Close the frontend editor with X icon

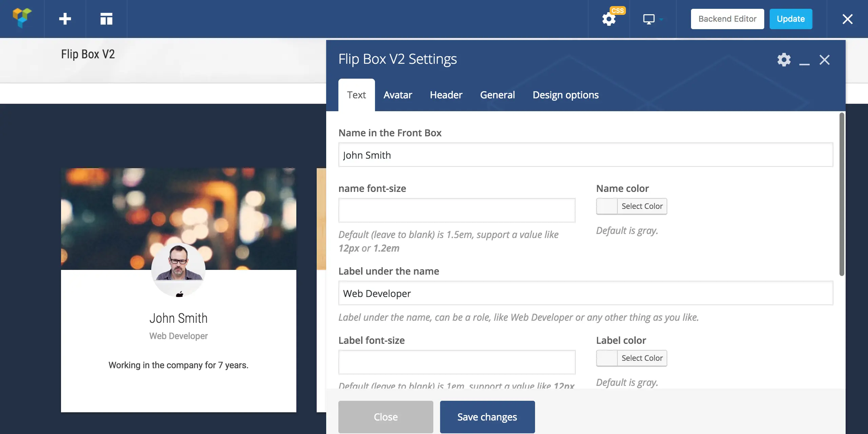pyautogui.click(x=847, y=19)
